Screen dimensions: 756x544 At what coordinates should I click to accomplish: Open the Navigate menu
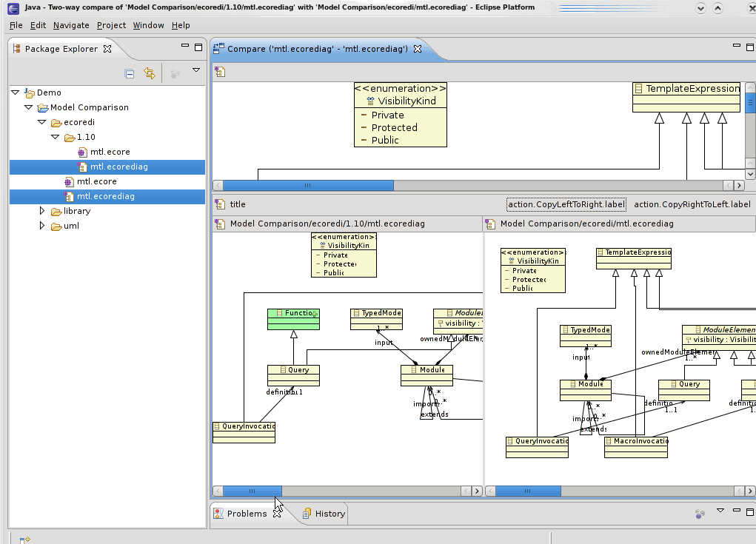click(71, 25)
